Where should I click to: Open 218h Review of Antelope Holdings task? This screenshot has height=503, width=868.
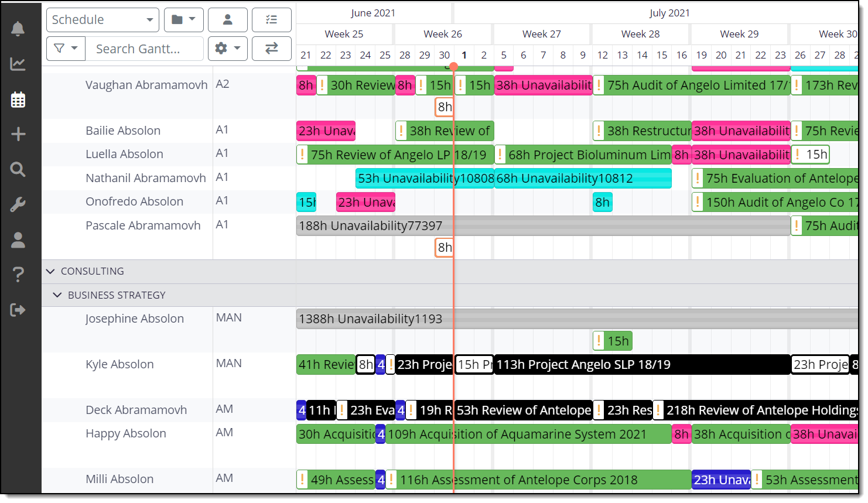click(756, 410)
